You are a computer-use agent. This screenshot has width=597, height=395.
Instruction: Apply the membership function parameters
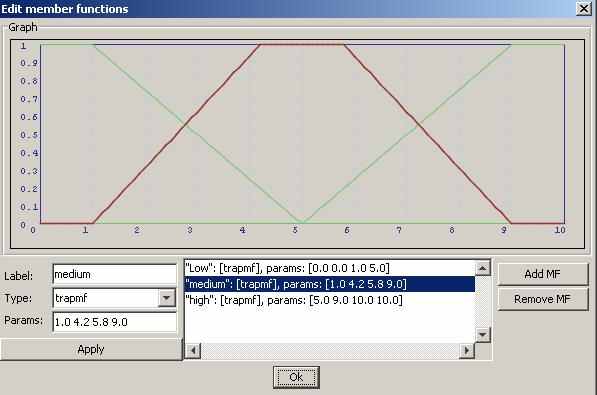click(91, 349)
